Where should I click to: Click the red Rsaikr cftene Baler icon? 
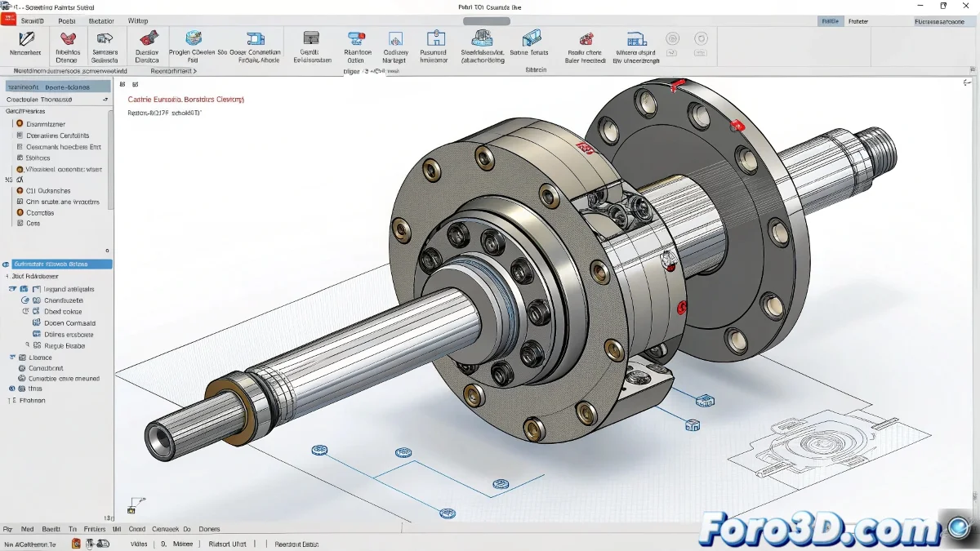586,38
